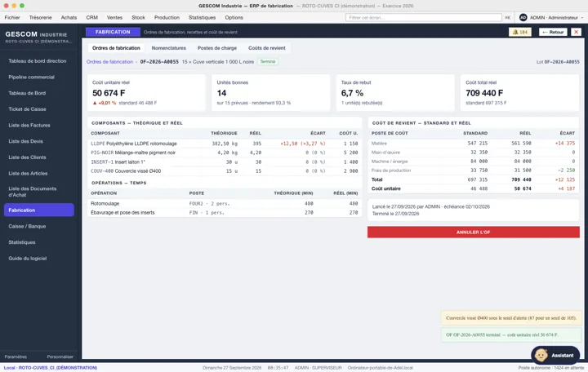The width and height of the screenshot is (588, 372).
Task: Switch to the Postes de charge tab
Action: coord(217,48)
